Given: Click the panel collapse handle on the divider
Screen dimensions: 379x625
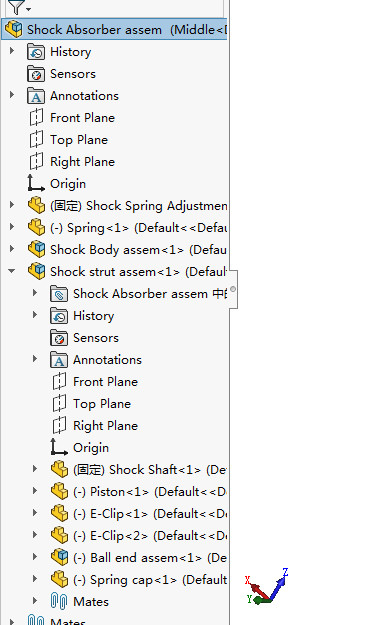Looking at the screenshot, I should click(x=233, y=289).
